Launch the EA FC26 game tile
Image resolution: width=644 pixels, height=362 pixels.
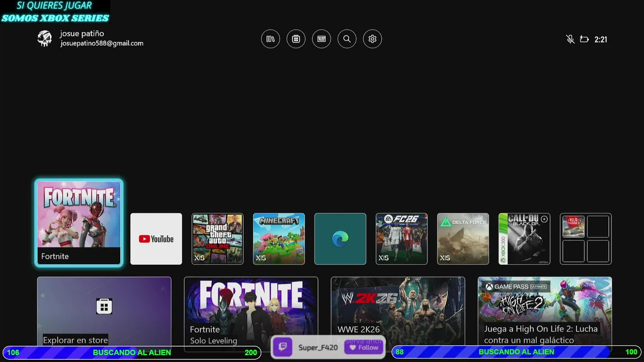(x=401, y=239)
